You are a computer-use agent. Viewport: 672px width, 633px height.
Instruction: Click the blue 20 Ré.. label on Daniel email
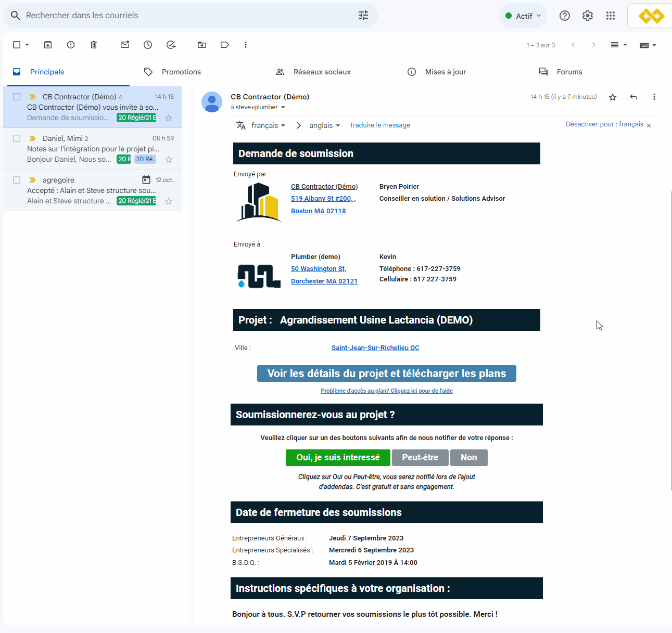(x=146, y=159)
